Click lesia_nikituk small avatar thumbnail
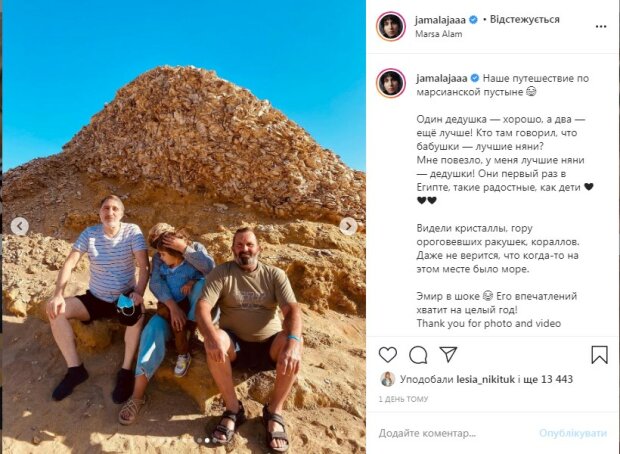 pyautogui.click(x=388, y=379)
